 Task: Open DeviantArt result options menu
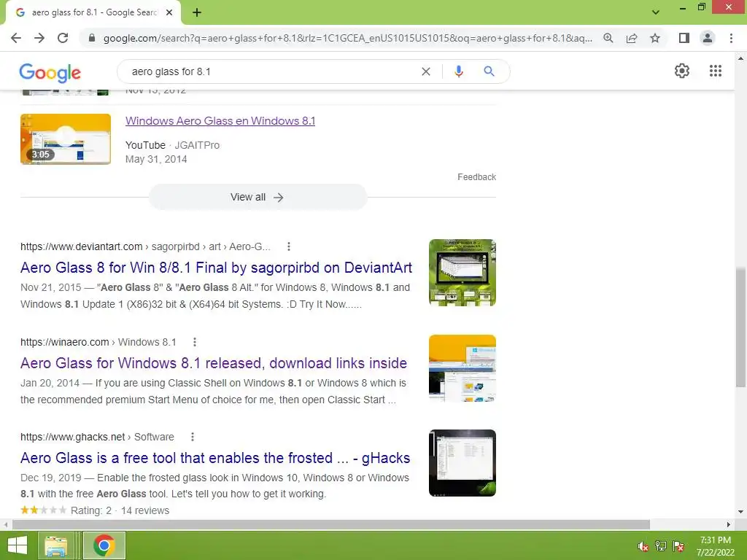pos(289,246)
